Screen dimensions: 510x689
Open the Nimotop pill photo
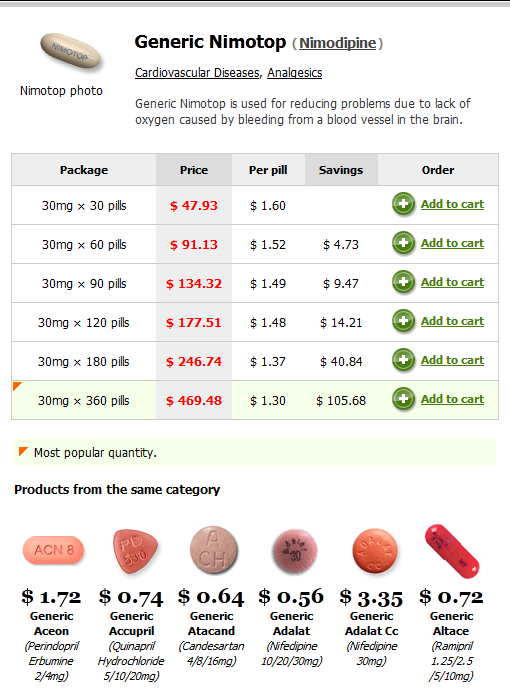click(70, 51)
